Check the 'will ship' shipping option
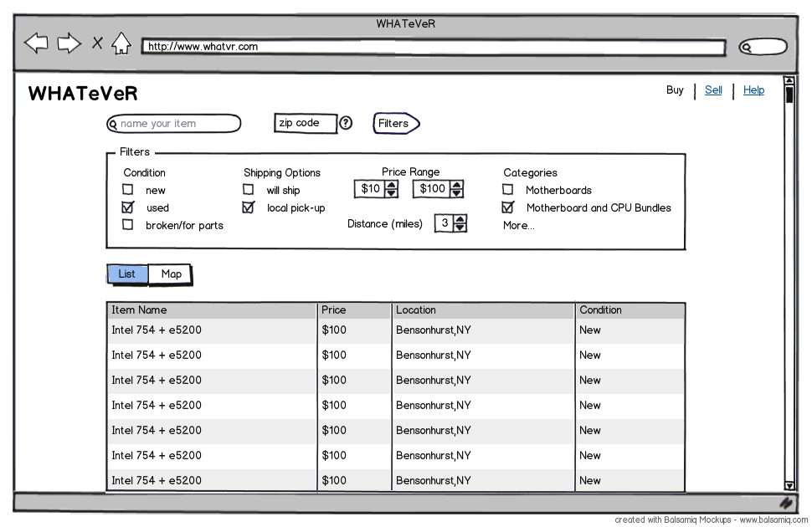 tap(249, 190)
